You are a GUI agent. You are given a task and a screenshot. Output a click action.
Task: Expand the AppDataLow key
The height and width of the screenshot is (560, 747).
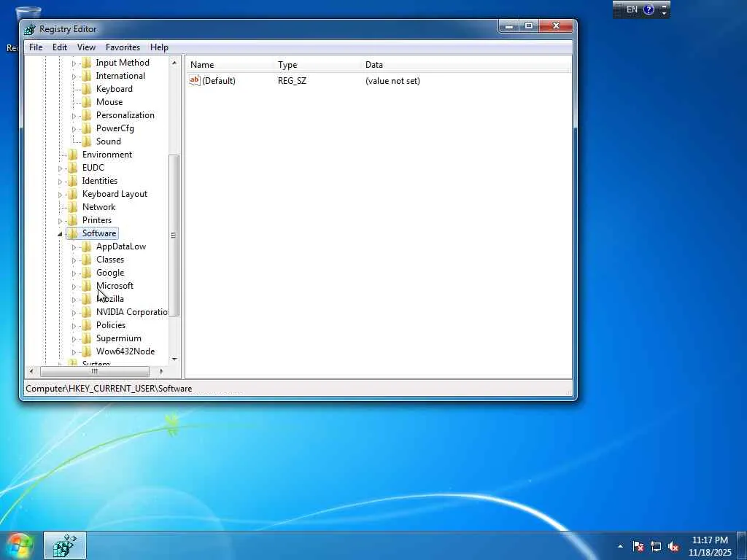74,247
